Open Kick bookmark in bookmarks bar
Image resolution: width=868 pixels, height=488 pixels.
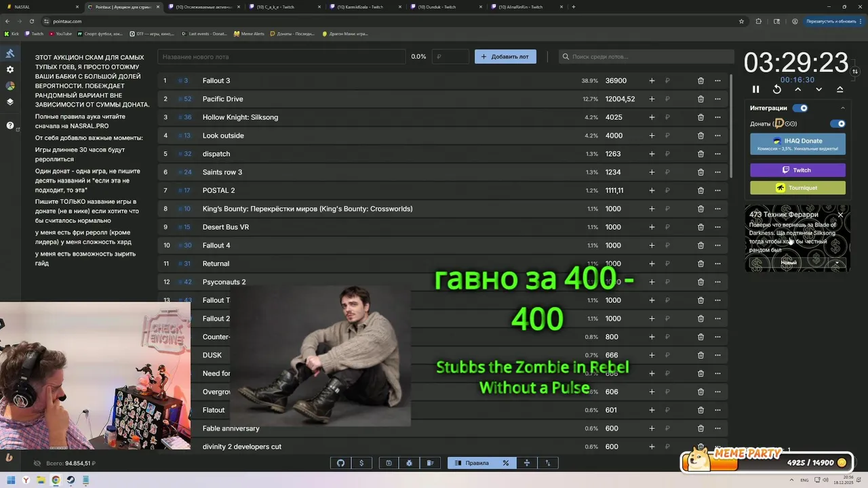pos(12,33)
